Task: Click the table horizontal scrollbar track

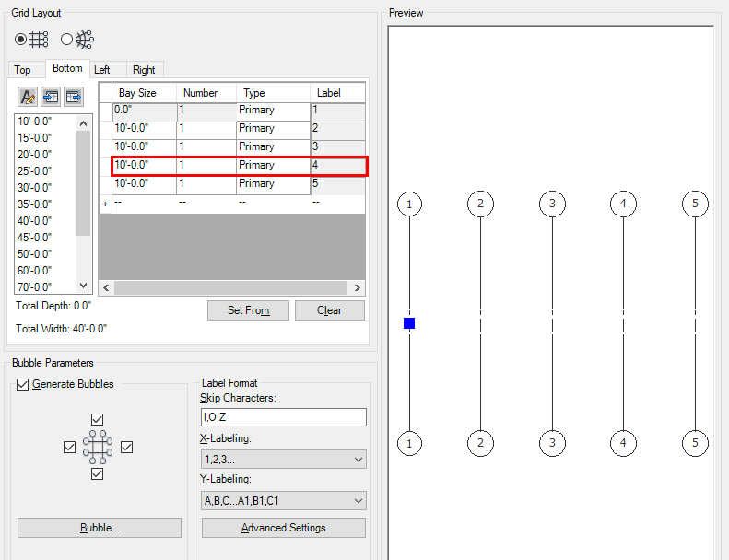Action: [x=231, y=287]
